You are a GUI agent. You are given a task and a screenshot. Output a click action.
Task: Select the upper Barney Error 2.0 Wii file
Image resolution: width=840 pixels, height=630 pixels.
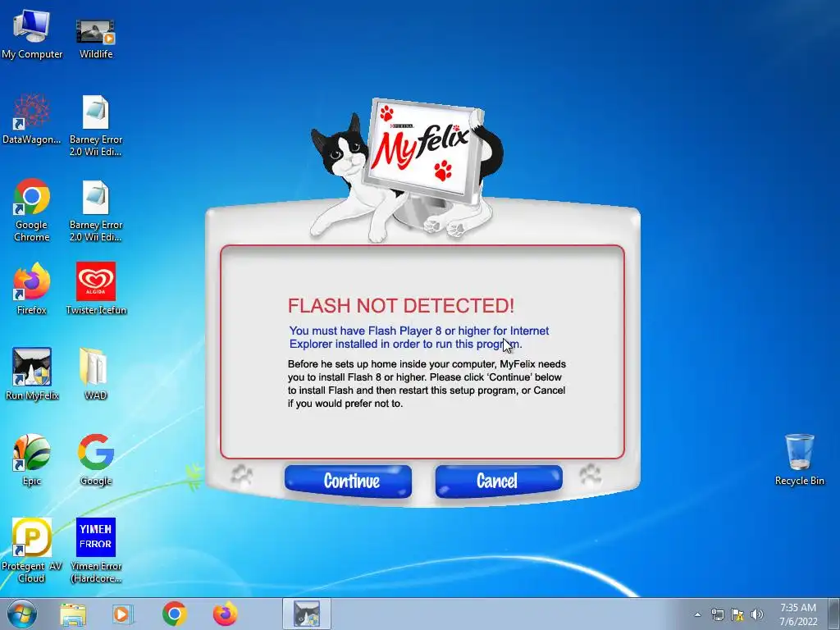pyautogui.click(x=96, y=126)
